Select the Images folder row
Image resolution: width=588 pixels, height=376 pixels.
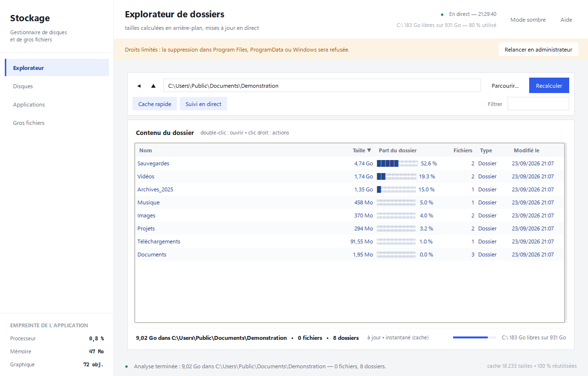pyautogui.click(x=349, y=215)
